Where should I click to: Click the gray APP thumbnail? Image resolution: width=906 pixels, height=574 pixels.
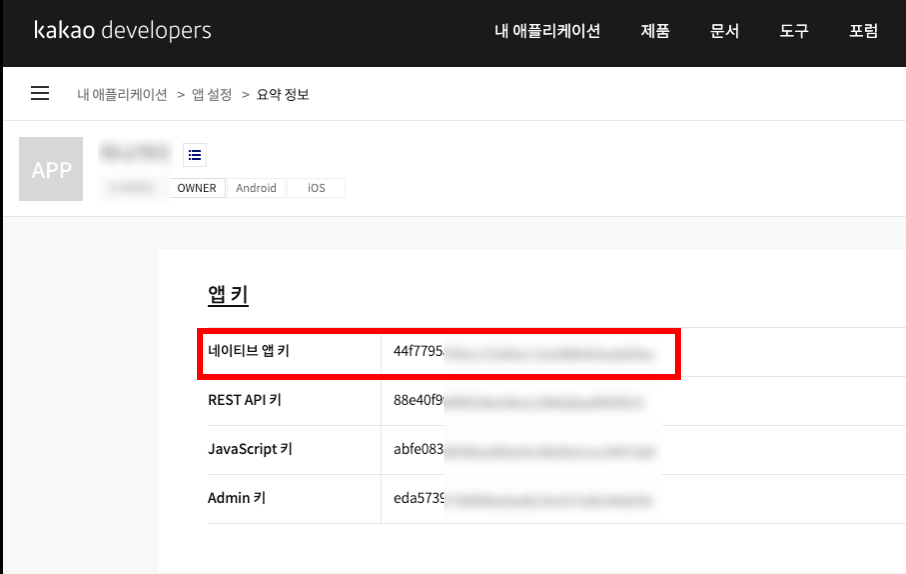(x=51, y=169)
